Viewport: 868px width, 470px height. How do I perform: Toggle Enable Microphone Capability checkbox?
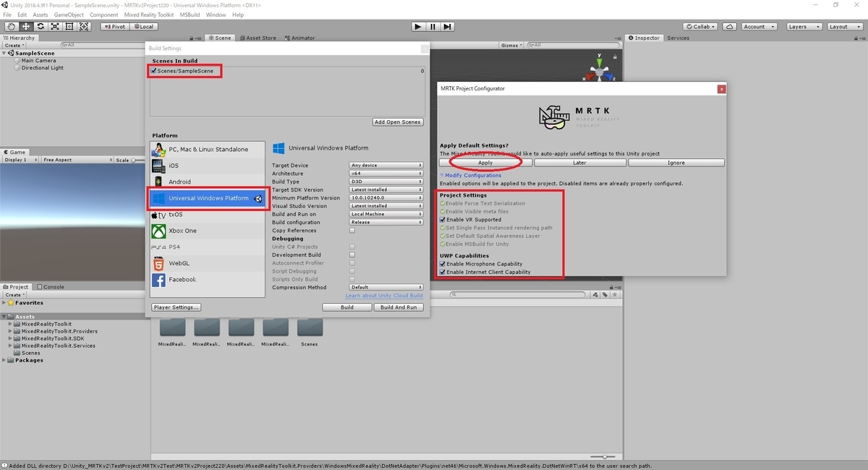(x=443, y=264)
